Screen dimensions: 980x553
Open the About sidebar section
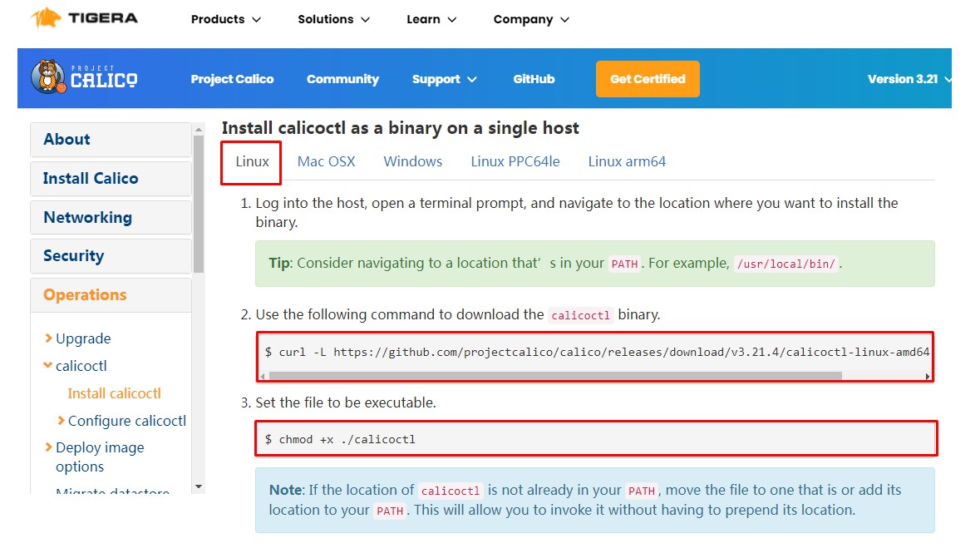point(111,140)
